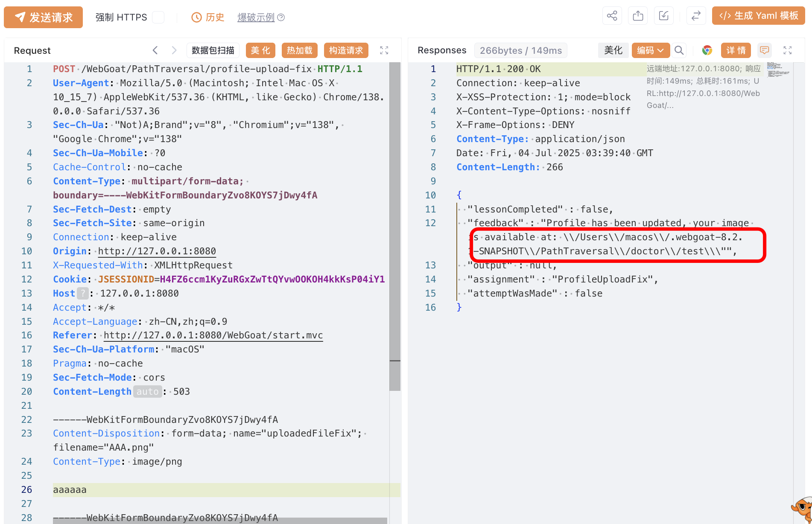Click the comment bubble icon in Responses
Image resolution: width=812 pixels, height=524 pixels.
[x=764, y=50]
